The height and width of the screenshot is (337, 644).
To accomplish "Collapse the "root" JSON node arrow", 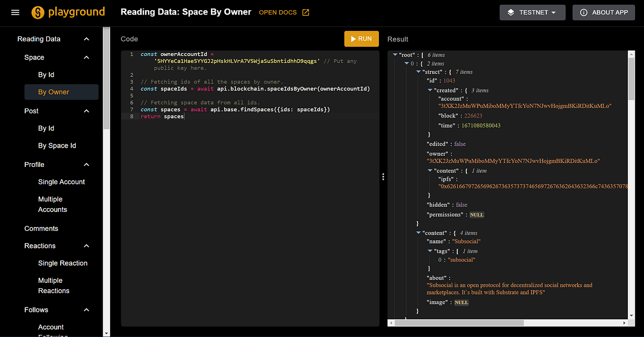I will [395, 55].
